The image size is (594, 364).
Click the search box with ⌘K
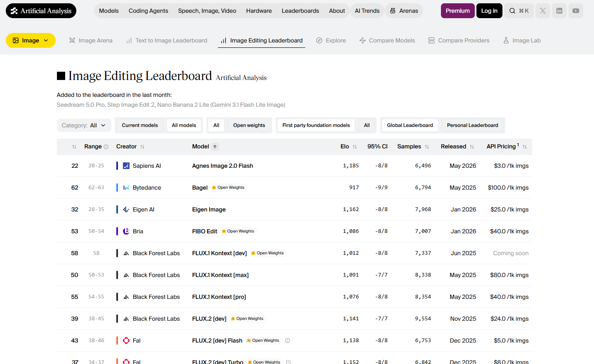519,11
